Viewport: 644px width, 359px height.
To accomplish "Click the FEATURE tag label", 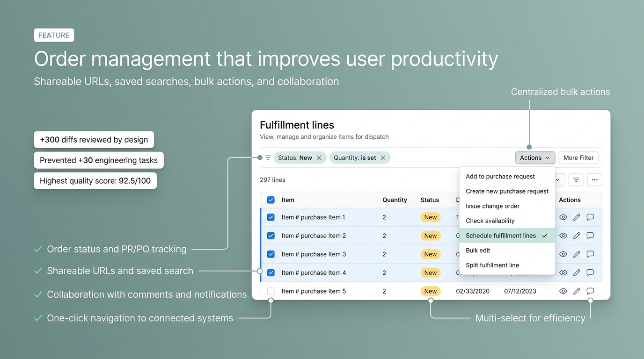I will [x=54, y=36].
